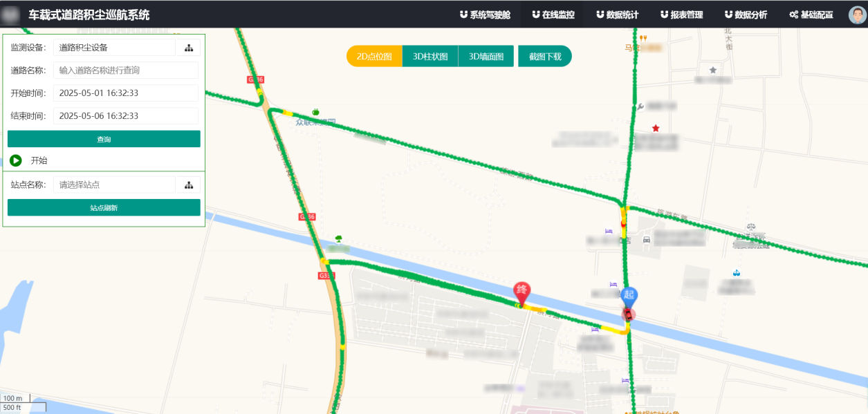Click the red star marker on the map

tap(656, 129)
